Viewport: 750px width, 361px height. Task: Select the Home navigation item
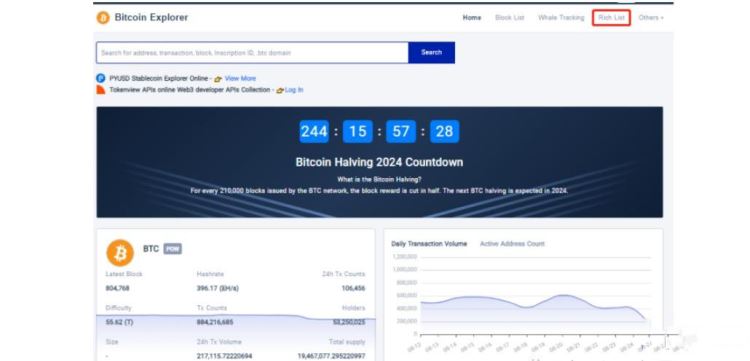[x=472, y=18]
